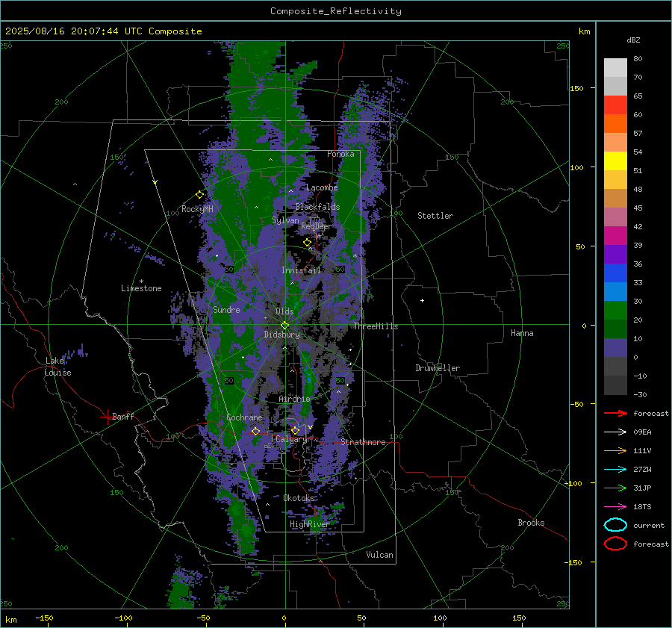The height and width of the screenshot is (628, 672).
Task: Click the Sylvan label on map
Action: pyautogui.click(x=285, y=220)
